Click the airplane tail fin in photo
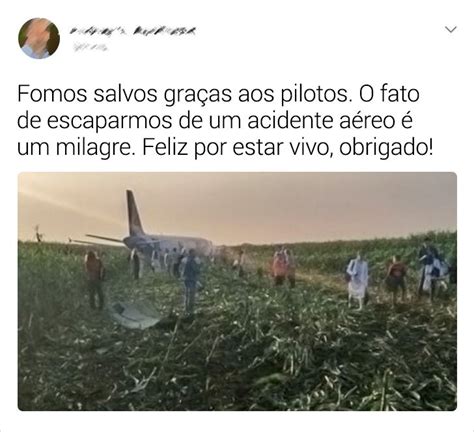This screenshot has width=474, height=432. click(x=134, y=211)
